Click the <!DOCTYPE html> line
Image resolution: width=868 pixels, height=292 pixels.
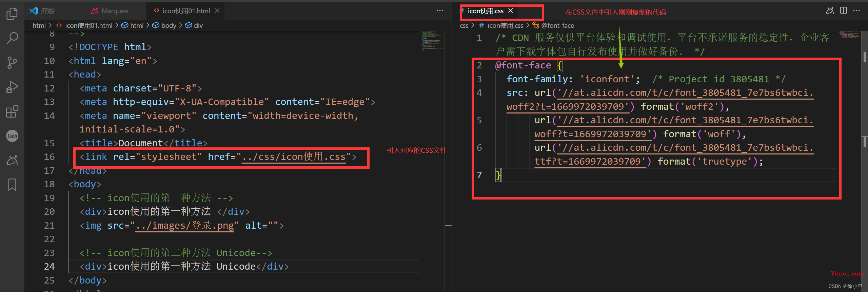pyautogui.click(x=110, y=47)
